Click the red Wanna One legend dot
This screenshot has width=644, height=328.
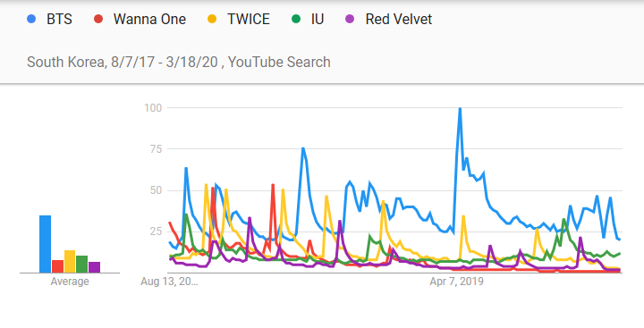pyautogui.click(x=98, y=19)
